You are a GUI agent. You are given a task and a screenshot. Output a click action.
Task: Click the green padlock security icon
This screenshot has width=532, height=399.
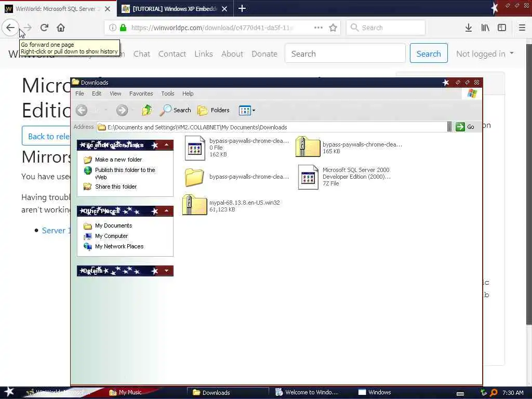(x=123, y=28)
